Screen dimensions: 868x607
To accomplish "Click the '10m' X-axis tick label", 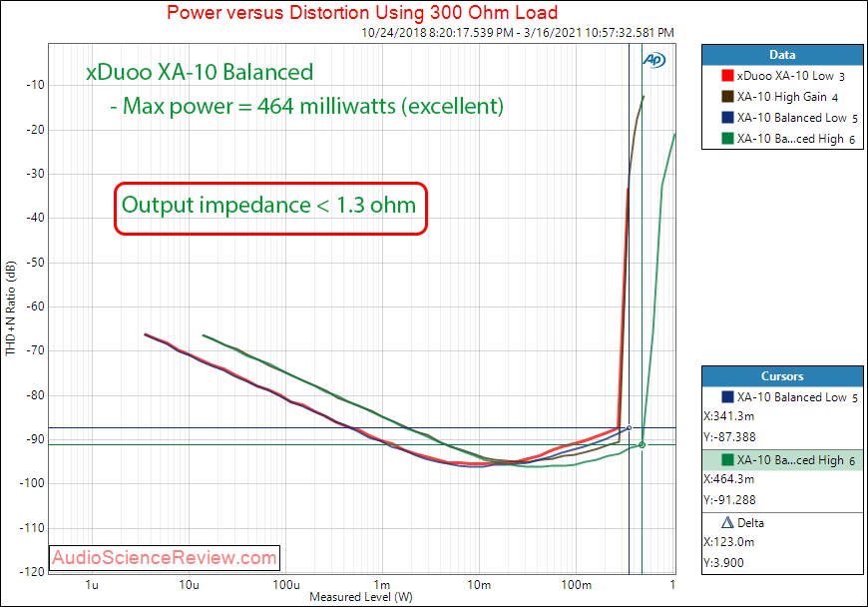I will click(x=479, y=585).
